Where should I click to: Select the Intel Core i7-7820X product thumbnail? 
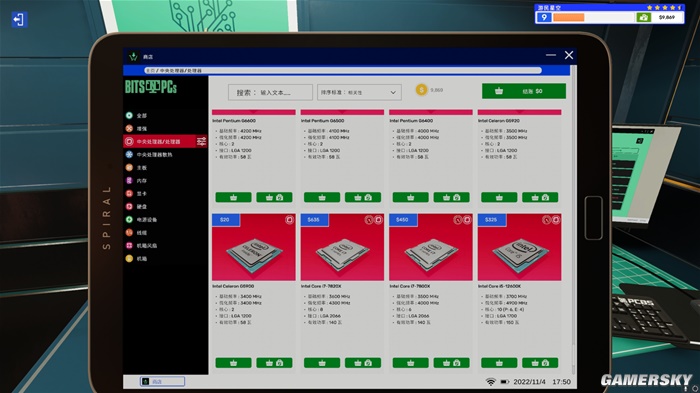[342, 247]
